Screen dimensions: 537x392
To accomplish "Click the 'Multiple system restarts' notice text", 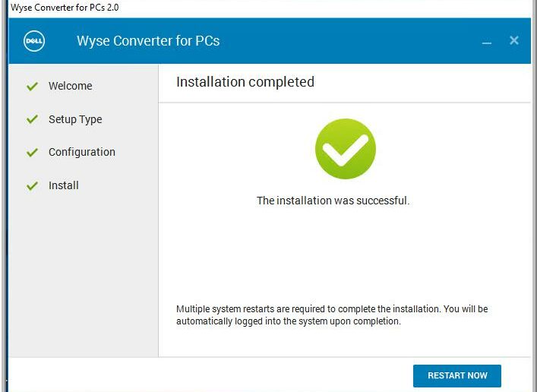I will (332, 315).
